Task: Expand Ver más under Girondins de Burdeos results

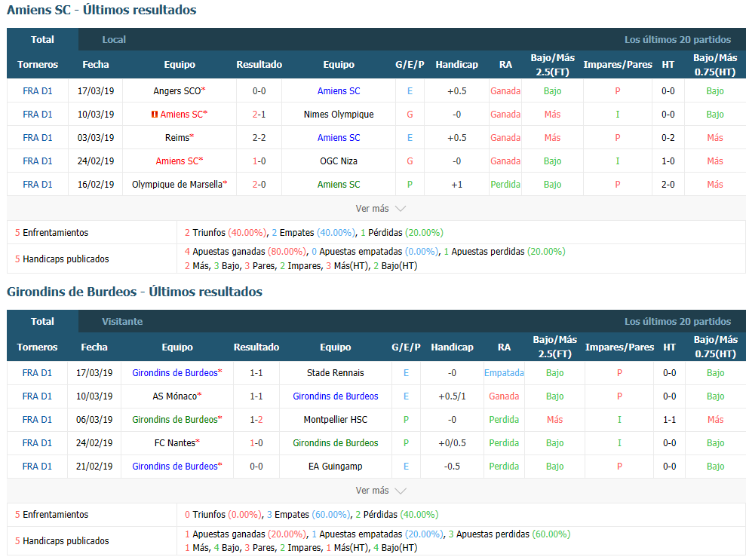Action: [381, 491]
